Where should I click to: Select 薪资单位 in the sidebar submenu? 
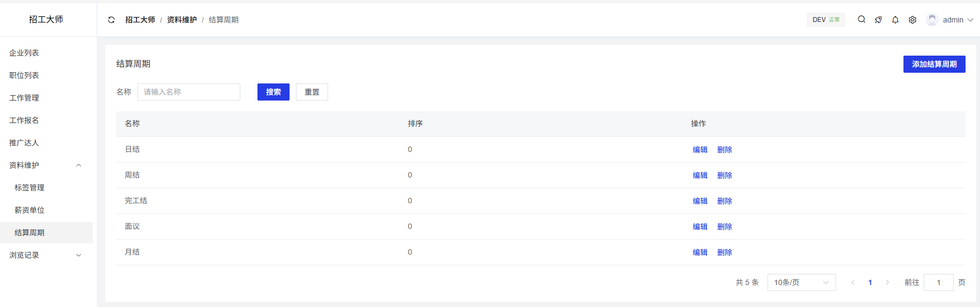click(x=29, y=210)
